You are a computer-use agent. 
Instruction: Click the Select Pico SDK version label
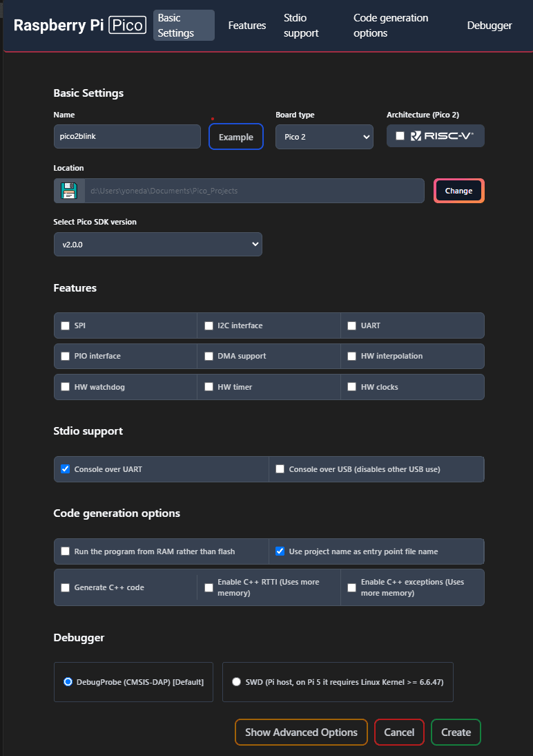coord(95,222)
